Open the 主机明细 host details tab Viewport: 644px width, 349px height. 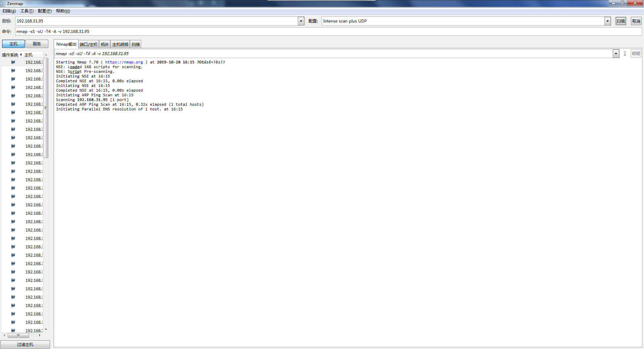coord(120,44)
